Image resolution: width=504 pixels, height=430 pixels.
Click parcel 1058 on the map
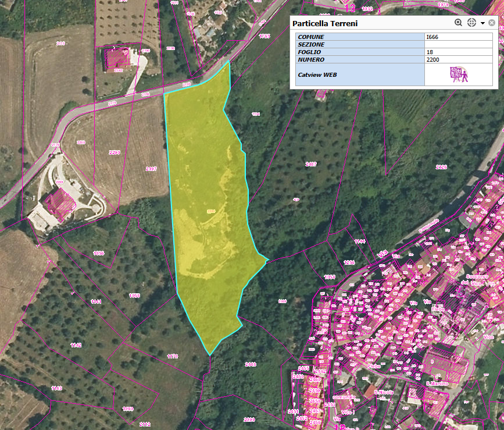point(134,296)
